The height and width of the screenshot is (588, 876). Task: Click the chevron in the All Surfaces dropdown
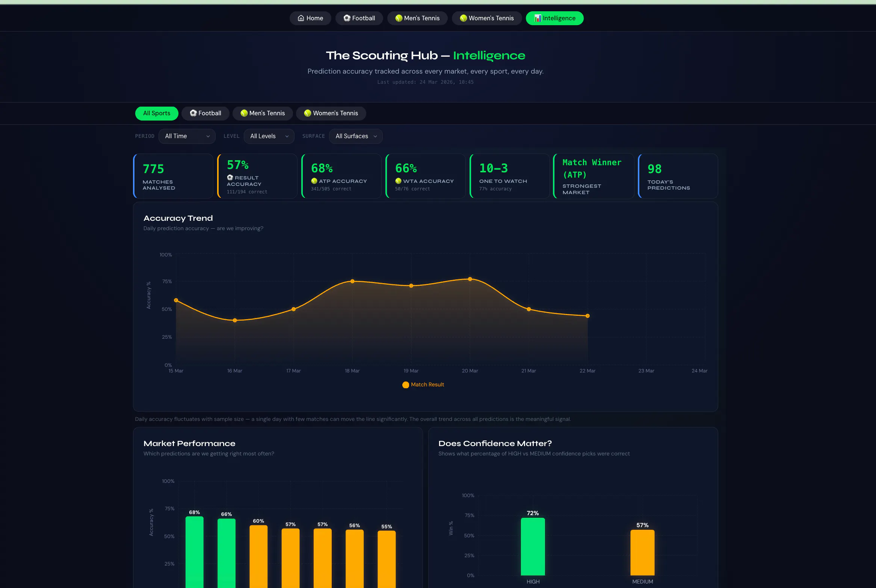pyautogui.click(x=375, y=136)
